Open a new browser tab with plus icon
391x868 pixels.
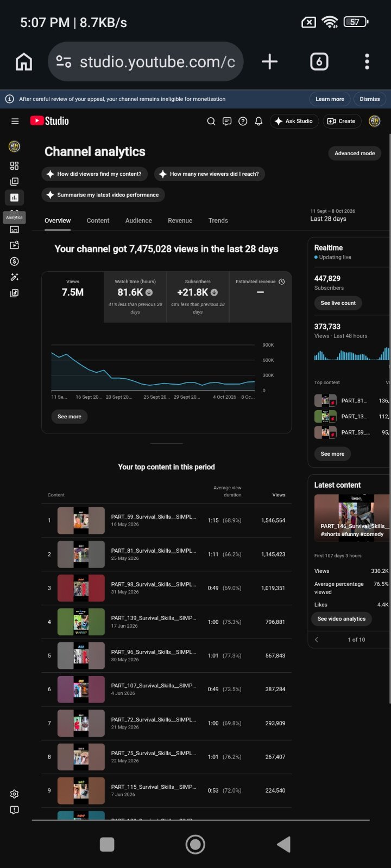pyautogui.click(x=269, y=62)
